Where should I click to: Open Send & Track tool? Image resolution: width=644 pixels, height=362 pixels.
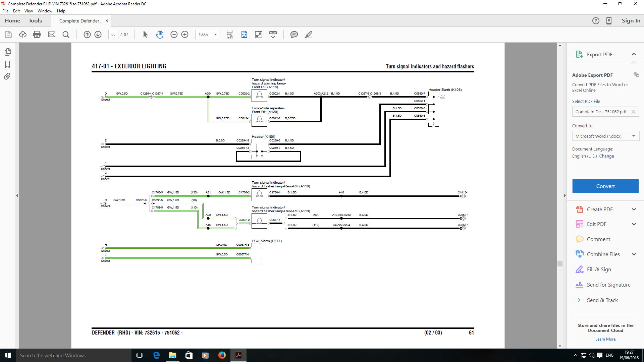point(596,300)
